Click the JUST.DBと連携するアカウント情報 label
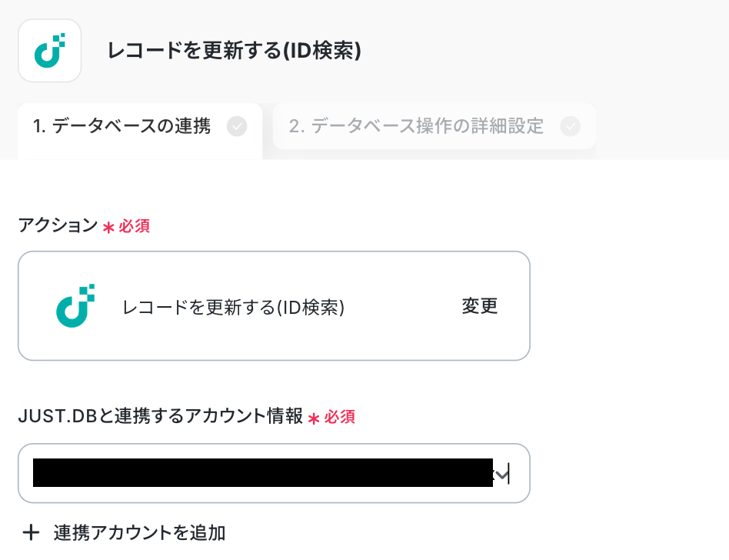 [160, 417]
